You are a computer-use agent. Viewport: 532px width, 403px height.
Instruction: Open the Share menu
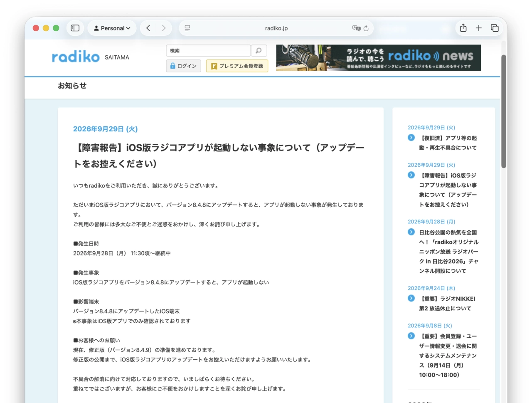(x=463, y=28)
